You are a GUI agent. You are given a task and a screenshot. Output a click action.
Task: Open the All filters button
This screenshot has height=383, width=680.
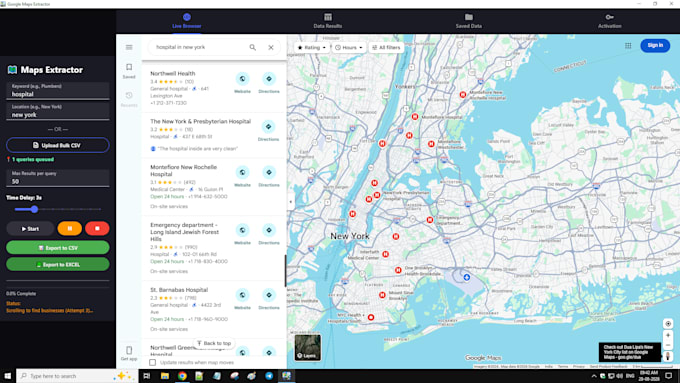click(386, 47)
